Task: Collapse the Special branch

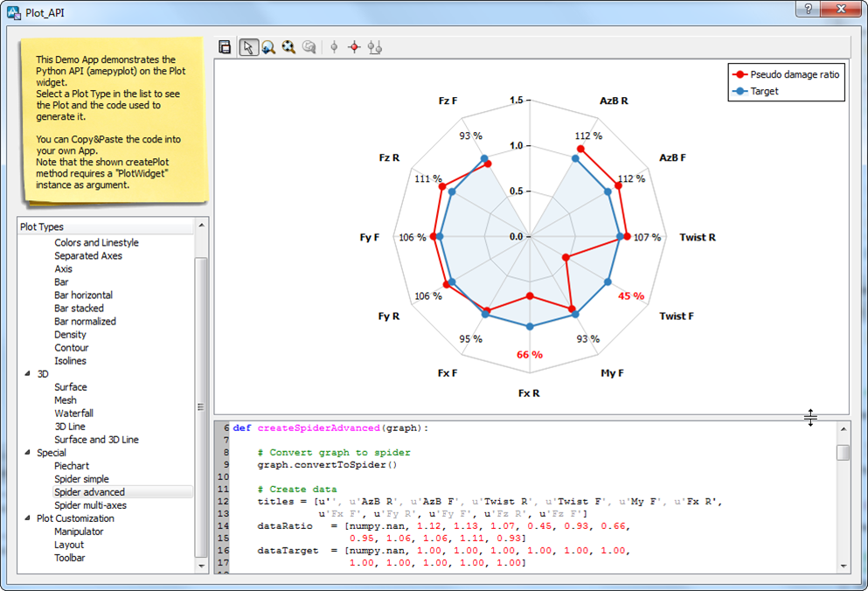Action: click(x=27, y=452)
